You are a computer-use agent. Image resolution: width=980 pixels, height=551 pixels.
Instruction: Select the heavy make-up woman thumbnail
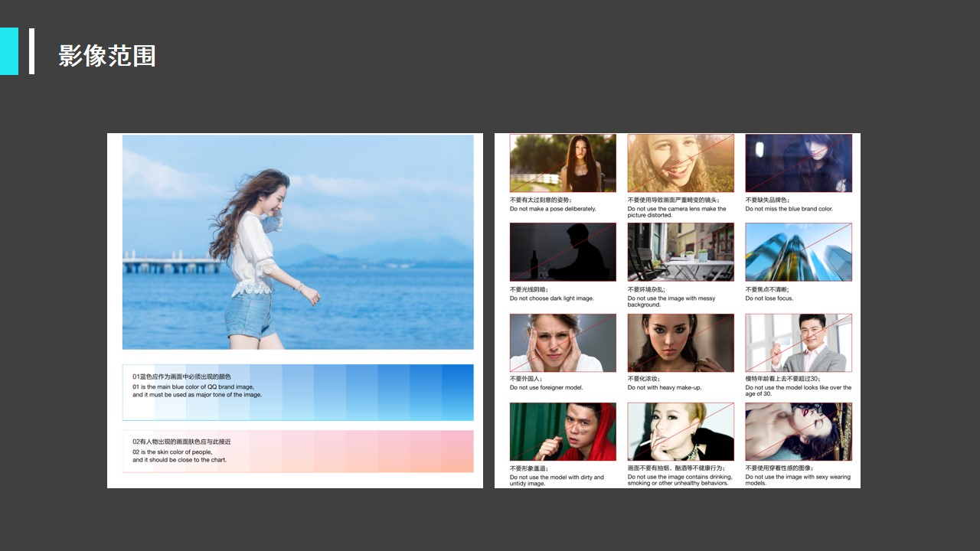[x=681, y=343]
